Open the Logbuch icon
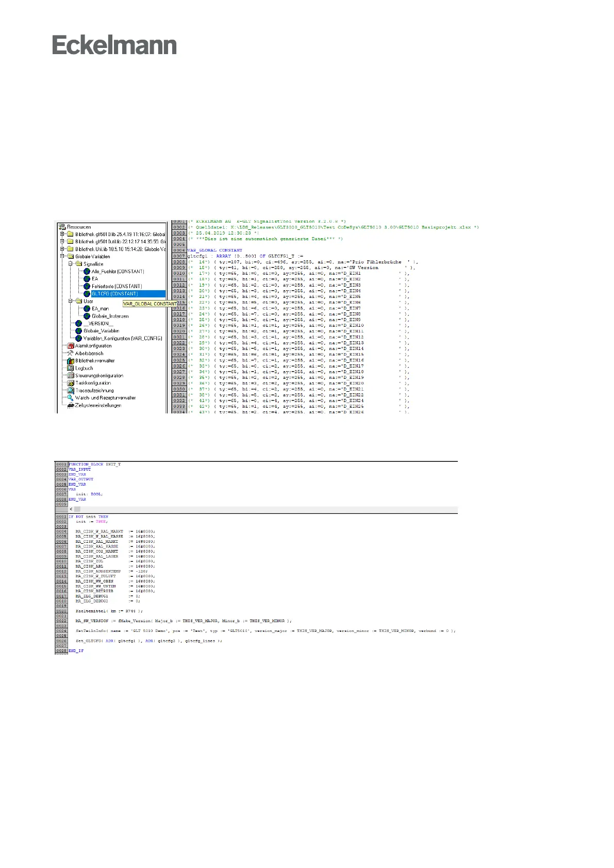Screen dimensions: 614x868 click(71, 368)
